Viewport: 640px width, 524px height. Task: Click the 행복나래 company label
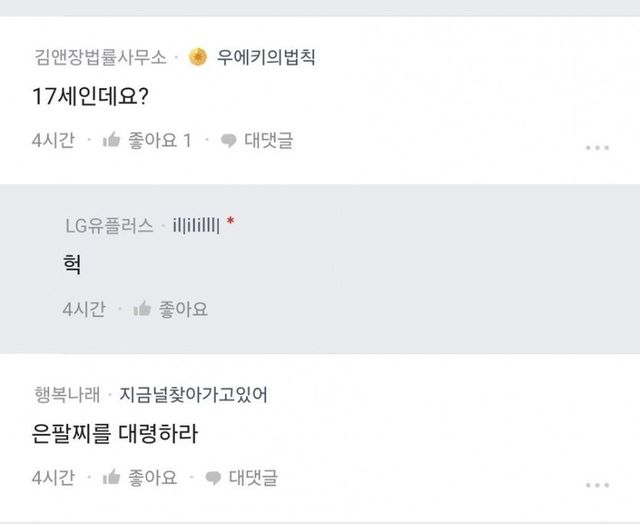click(66, 394)
